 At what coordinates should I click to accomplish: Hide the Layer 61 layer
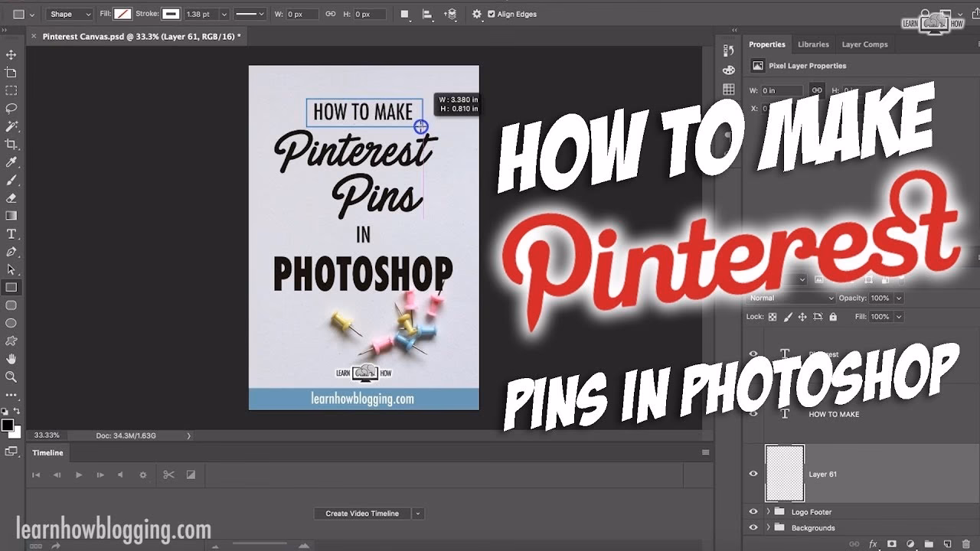(x=753, y=474)
